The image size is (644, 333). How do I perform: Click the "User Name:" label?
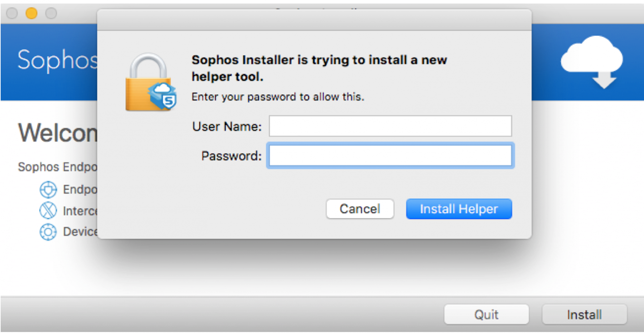[227, 126]
